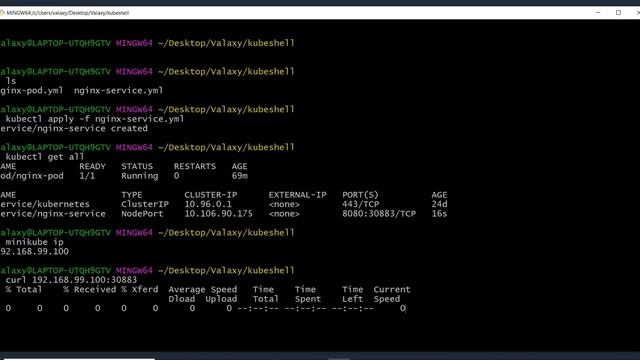Viewport: 640px width, 360px height.
Task: Click the 'NodePort' type value
Action: click(142, 214)
